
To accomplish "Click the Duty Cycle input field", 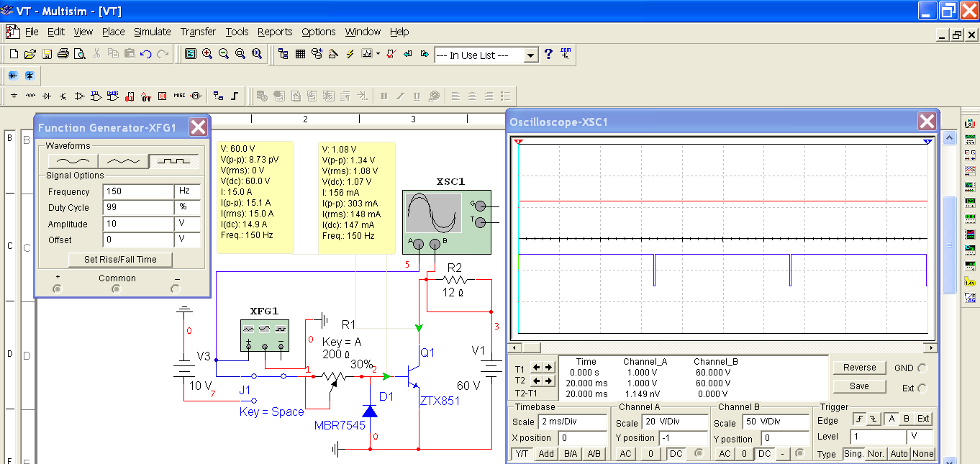I will (x=138, y=208).
